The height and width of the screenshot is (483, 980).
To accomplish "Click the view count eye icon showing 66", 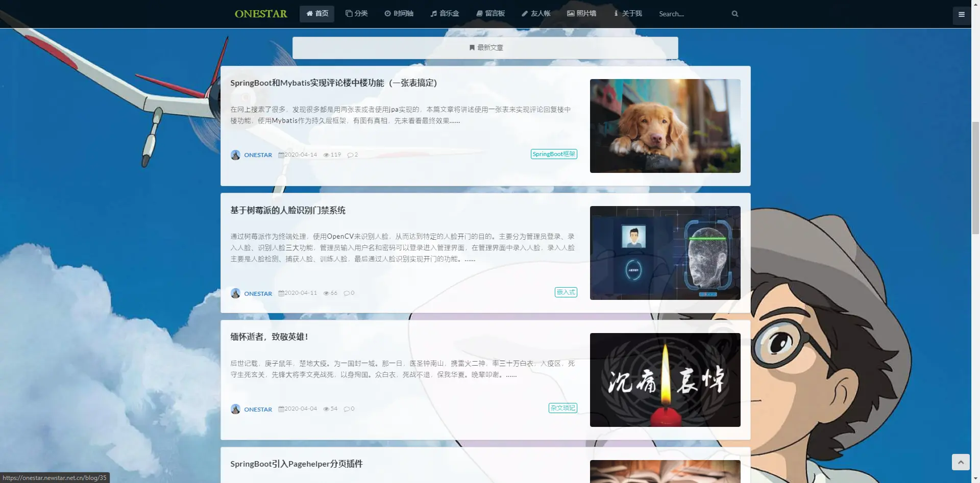I will pyautogui.click(x=326, y=293).
